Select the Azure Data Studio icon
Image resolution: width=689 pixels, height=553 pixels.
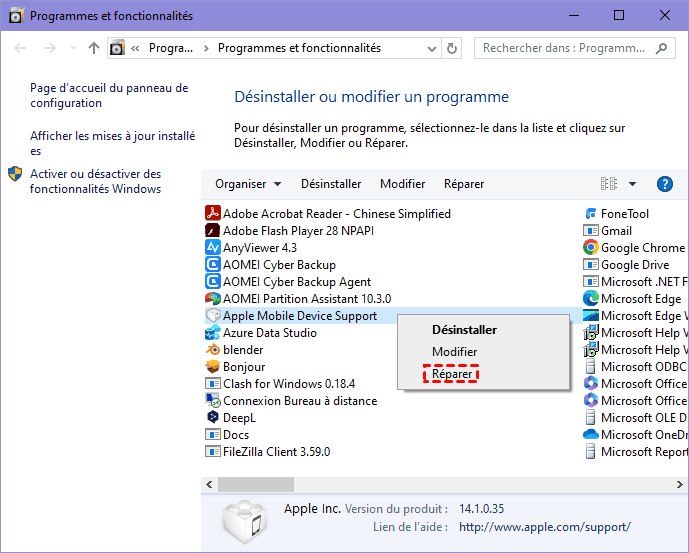[212, 332]
